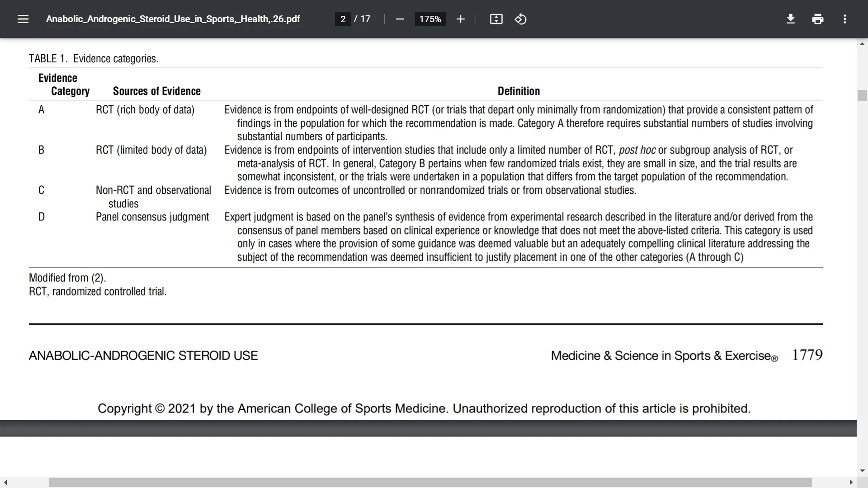Click 'Non-RCT and observational studies' cell
The image size is (868, 488).
coord(153,197)
